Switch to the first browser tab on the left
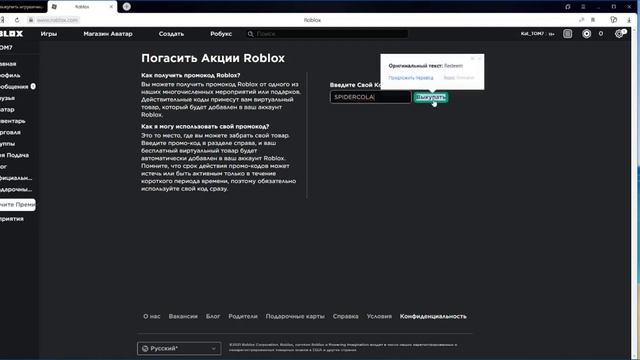The image size is (640, 360). 23,7
